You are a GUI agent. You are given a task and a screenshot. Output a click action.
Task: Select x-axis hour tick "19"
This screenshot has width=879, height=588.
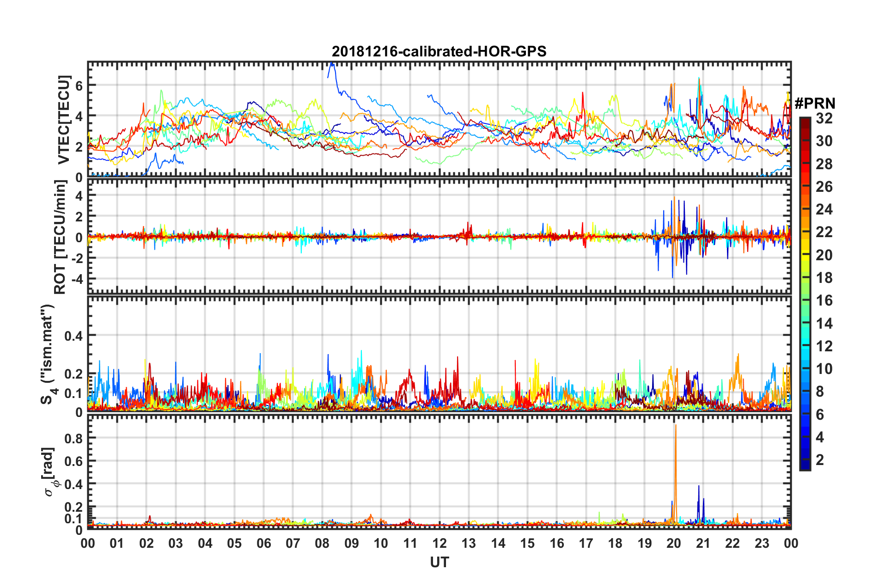[x=645, y=543]
